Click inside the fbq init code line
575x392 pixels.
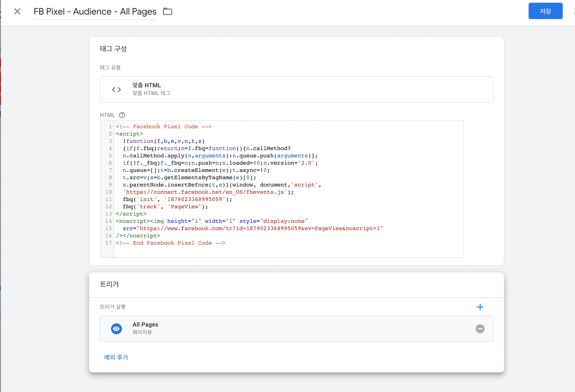click(177, 199)
